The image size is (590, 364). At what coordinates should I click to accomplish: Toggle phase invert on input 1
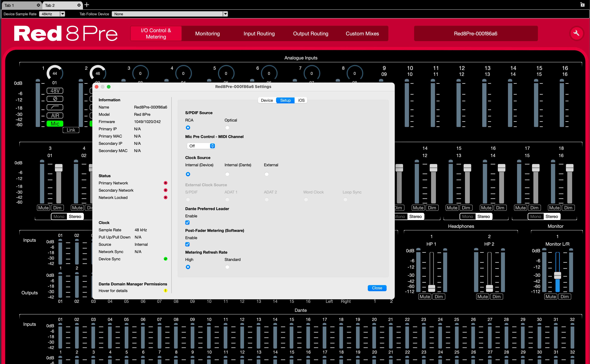pos(55,99)
